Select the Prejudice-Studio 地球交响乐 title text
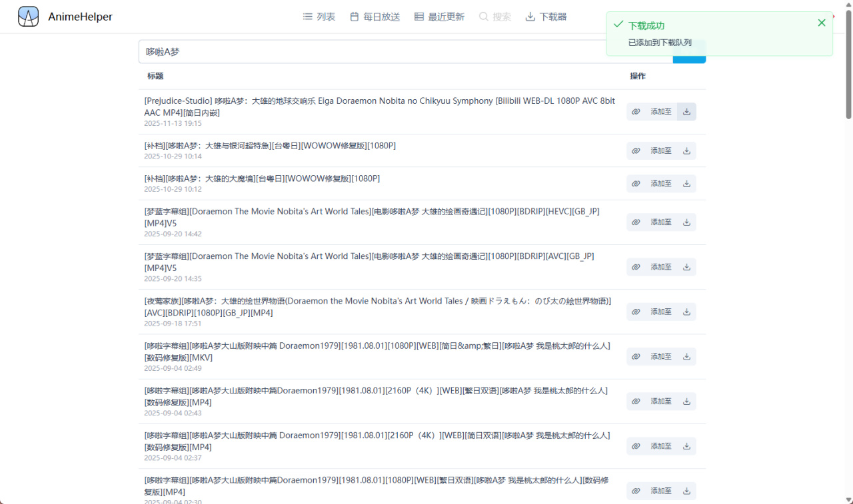The image size is (853, 504). click(380, 107)
